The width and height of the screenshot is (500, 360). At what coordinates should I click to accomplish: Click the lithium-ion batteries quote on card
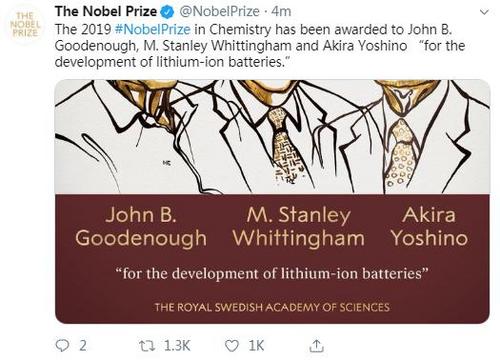[272, 274]
